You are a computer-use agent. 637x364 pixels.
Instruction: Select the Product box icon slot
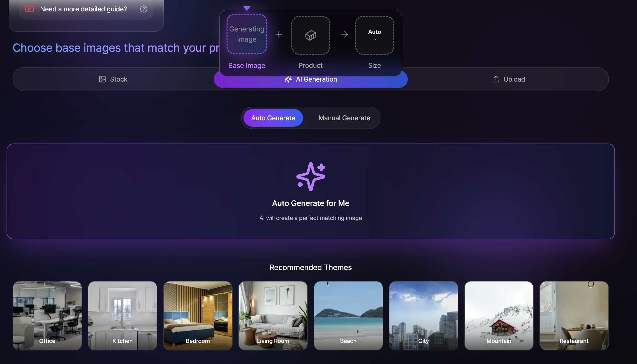pyautogui.click(x=311, y=35)
